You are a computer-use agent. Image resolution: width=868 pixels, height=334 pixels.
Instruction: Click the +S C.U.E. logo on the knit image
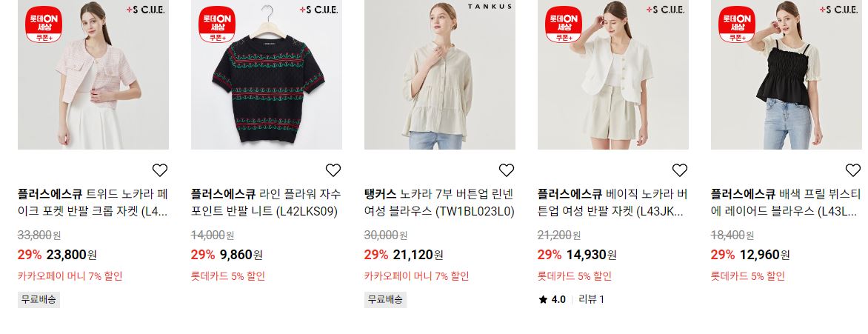click(318, 10)
